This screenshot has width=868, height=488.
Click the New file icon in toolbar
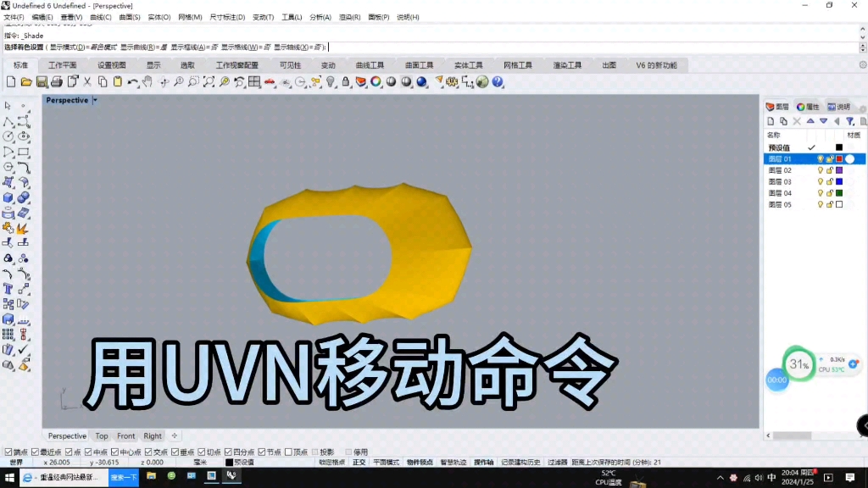[10, 82]
